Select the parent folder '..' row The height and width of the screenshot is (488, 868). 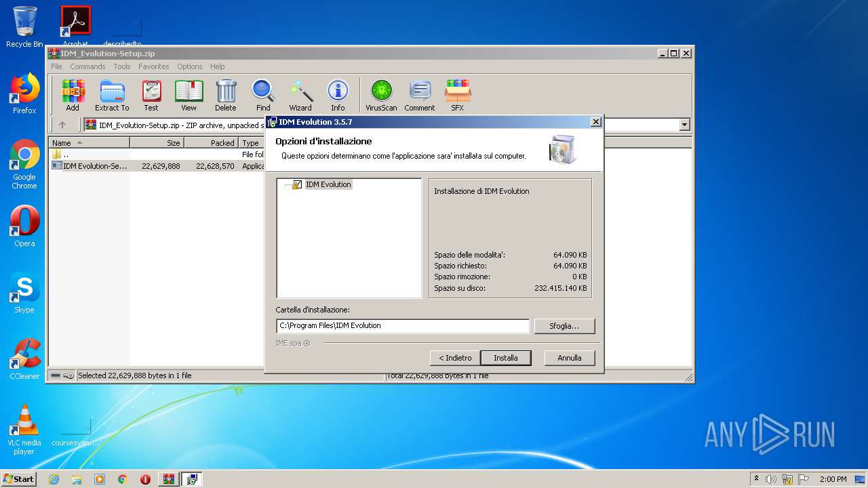tap(157, 155)
